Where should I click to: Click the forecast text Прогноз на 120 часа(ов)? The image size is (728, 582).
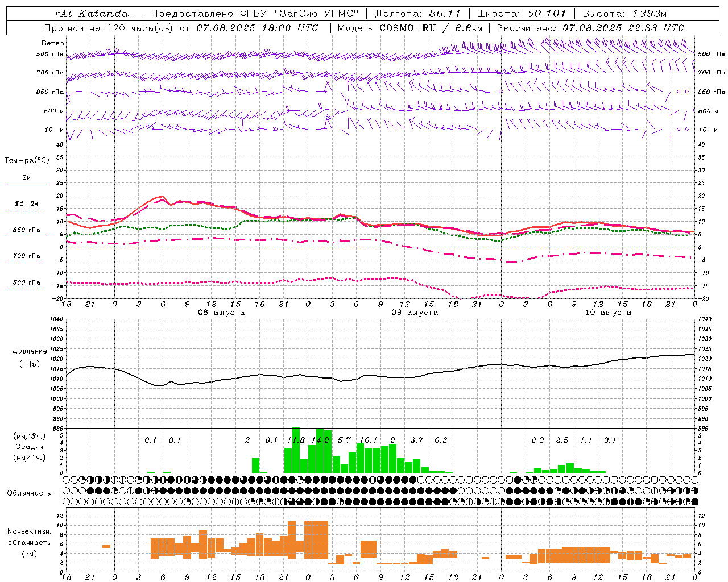pos(109,28)
